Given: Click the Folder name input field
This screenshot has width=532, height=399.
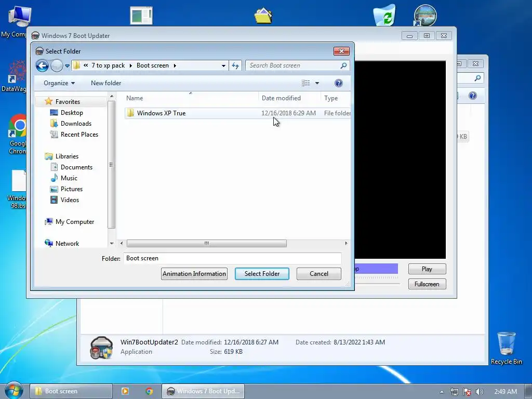Looking at the screenshot, I should (232, 258).
